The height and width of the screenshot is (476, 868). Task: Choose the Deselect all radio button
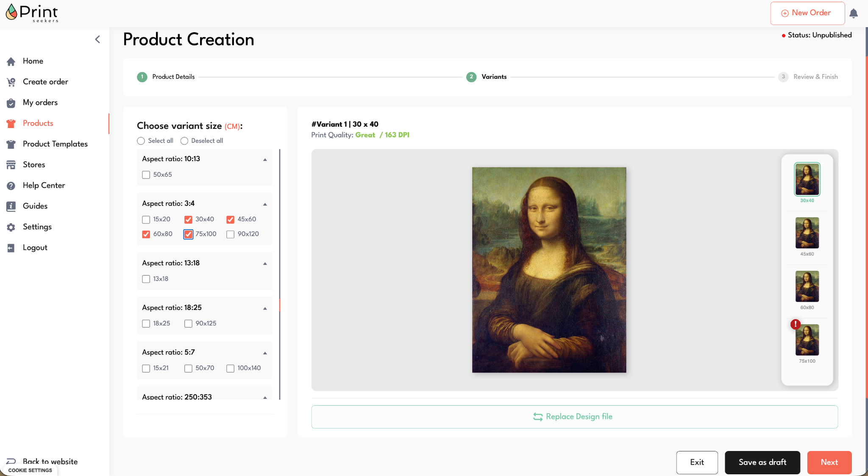point(184,141)
